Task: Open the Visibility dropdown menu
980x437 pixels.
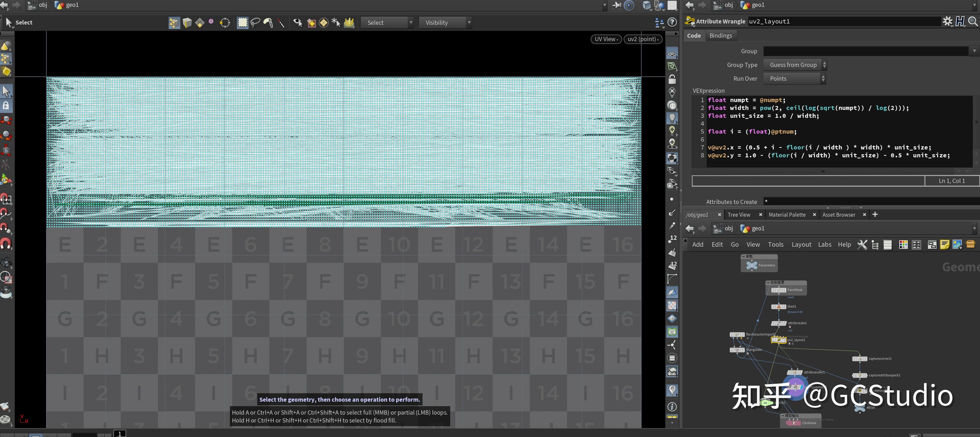Action: (445, 23)
